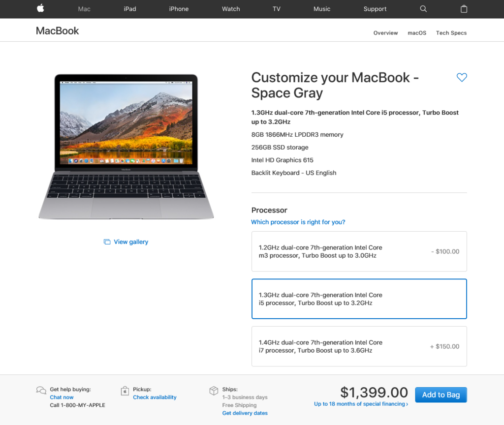Click the shipping box icon next to Ships
Screen dimensions: 504x425
214,391
